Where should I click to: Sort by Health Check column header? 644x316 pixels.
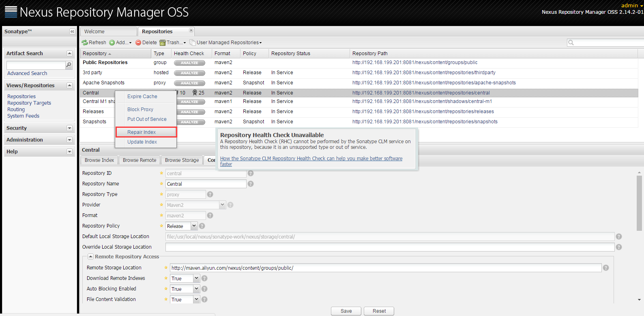191,54
